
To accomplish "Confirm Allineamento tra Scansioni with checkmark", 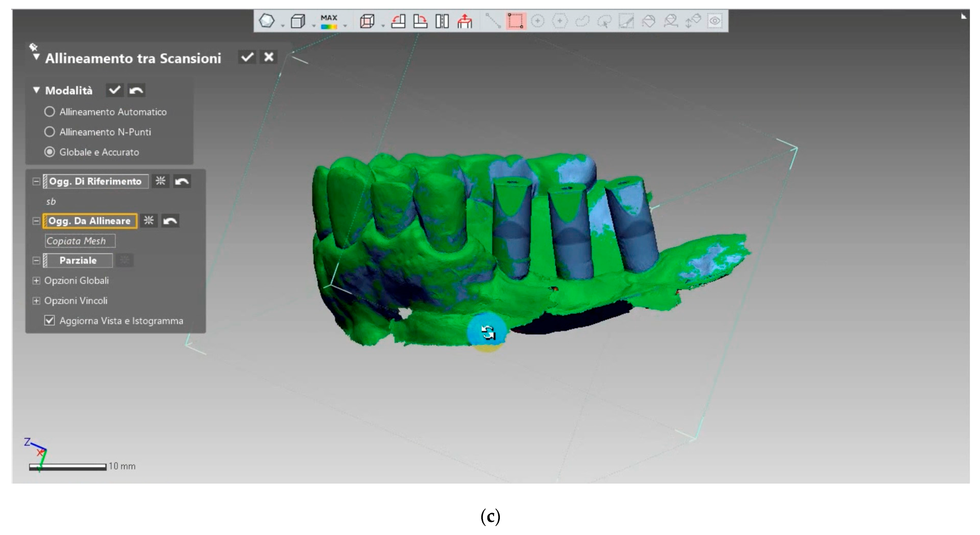I will tap(247, 57).
